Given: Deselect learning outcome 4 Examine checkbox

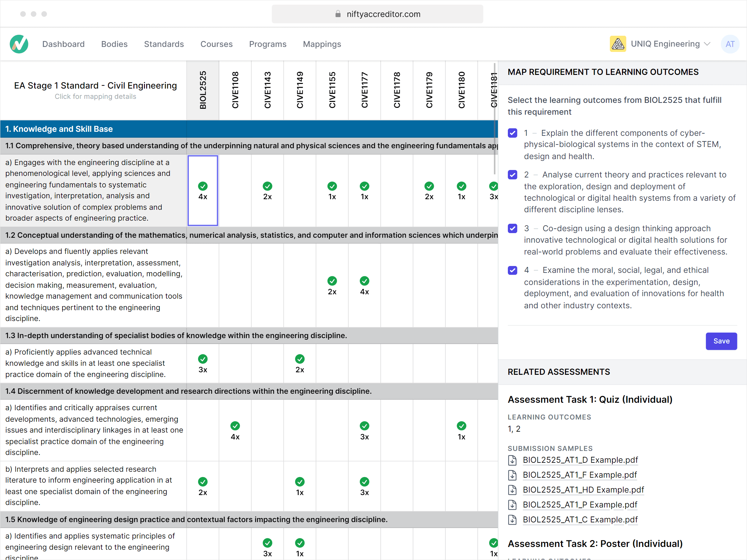Looking at the screenshot, I should coord(512,270).
